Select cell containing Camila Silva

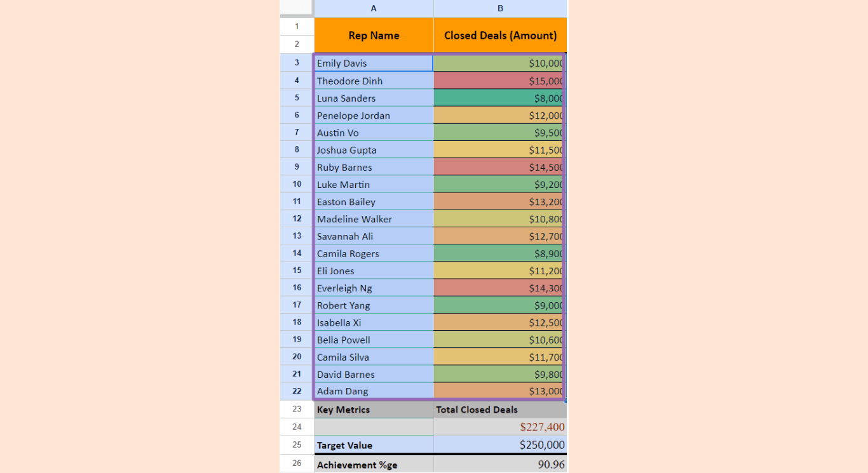click(374, 357)
